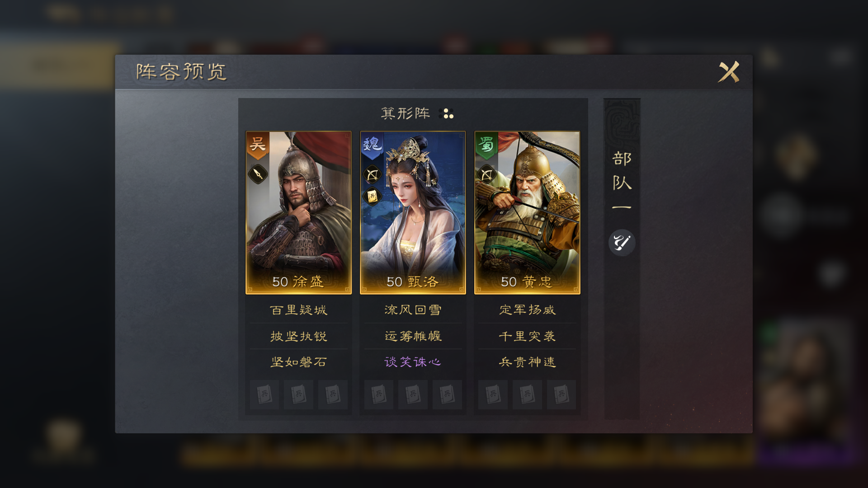Click the 箕形阵 formation dots icon
Screen dimensions: 868x488
[x=446, y=113]
